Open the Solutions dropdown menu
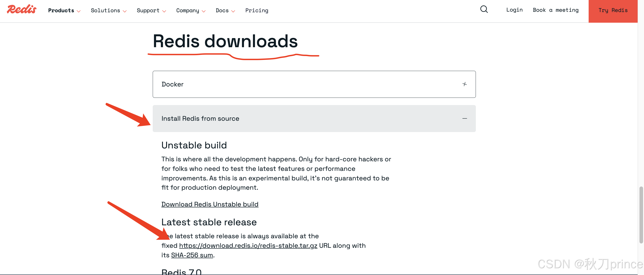This screenshot has height=275, width=644. click(109, 10)
